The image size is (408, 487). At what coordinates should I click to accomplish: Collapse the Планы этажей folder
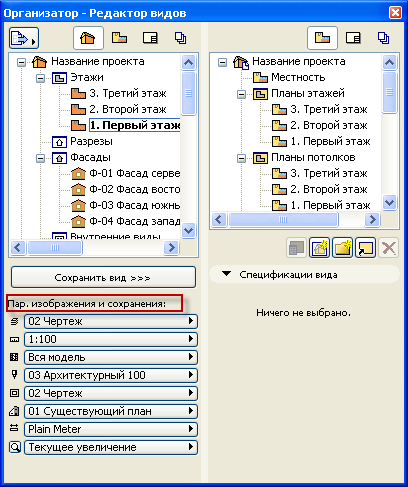point(241,94)
